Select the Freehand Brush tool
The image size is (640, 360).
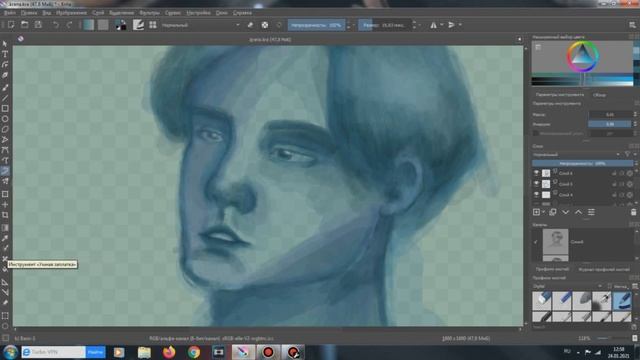[x=5, y=87]
